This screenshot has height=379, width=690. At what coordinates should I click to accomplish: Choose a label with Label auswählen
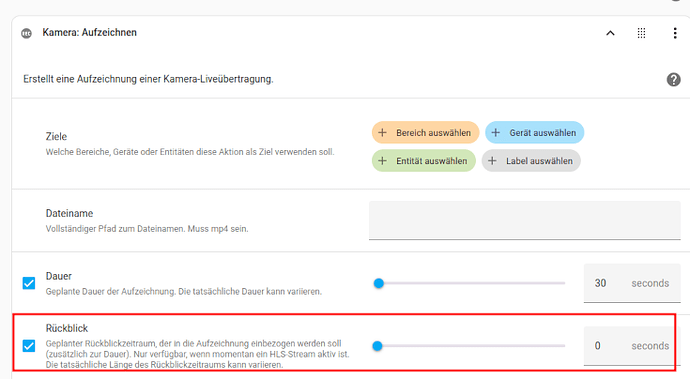[531, 161]
